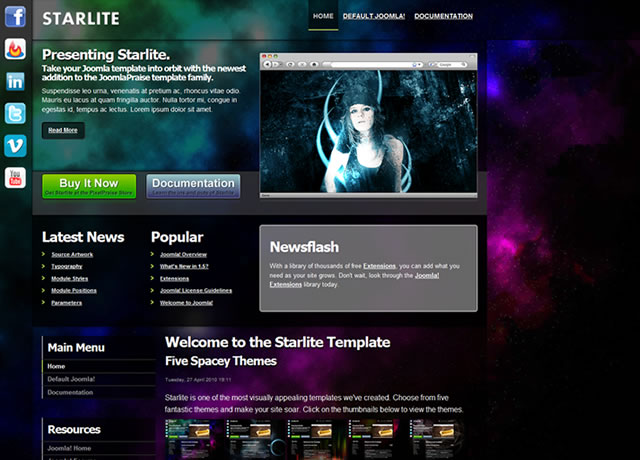The height and width of the screenshot is (460, 640).
Task: Open the LinkedIn sidebar icon
Action: (x=15, y=81)
